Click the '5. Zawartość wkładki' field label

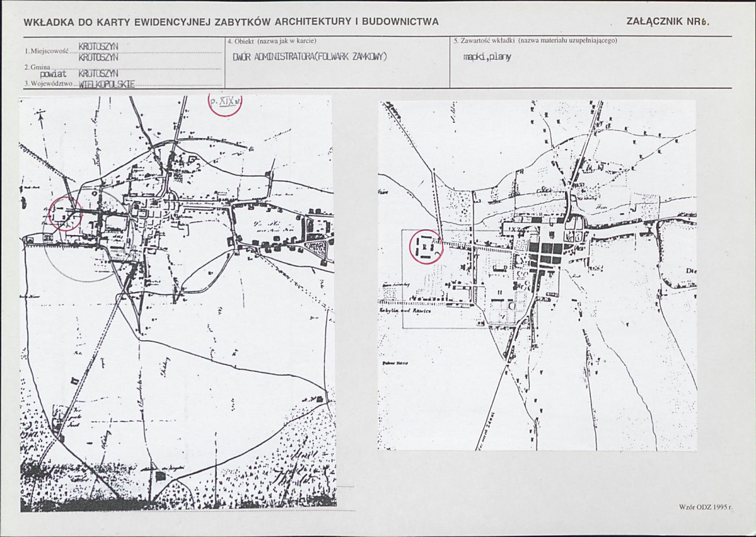(484, 41)
